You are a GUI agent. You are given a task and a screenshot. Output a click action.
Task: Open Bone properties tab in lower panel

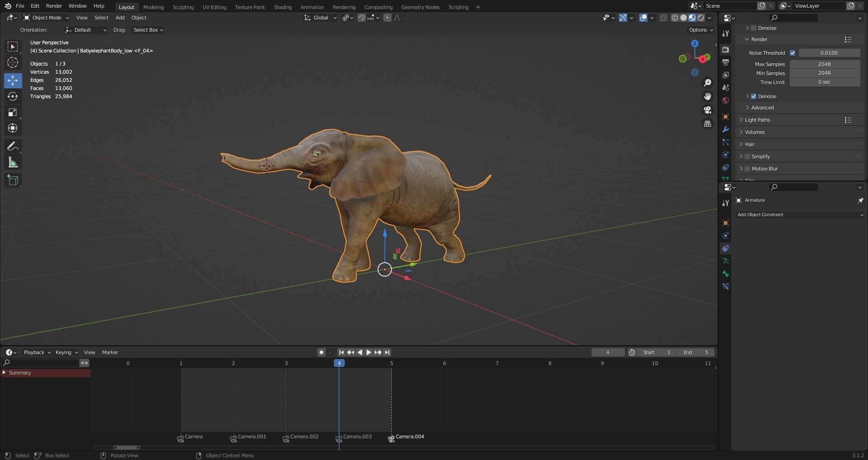pos(726,274)
